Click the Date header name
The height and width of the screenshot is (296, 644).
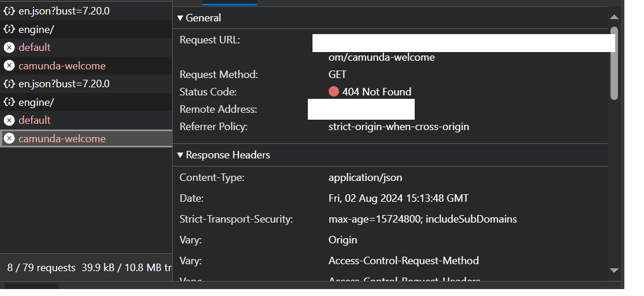(191, 198)
